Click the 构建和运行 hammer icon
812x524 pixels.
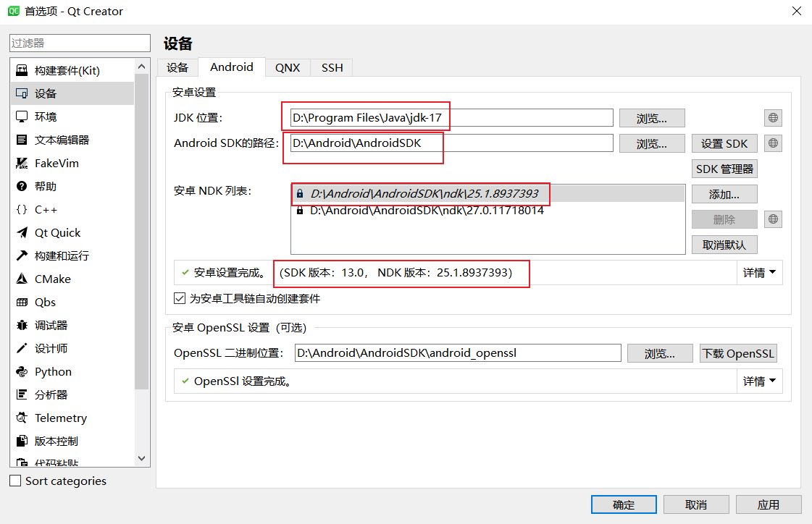tap(22, 255)
